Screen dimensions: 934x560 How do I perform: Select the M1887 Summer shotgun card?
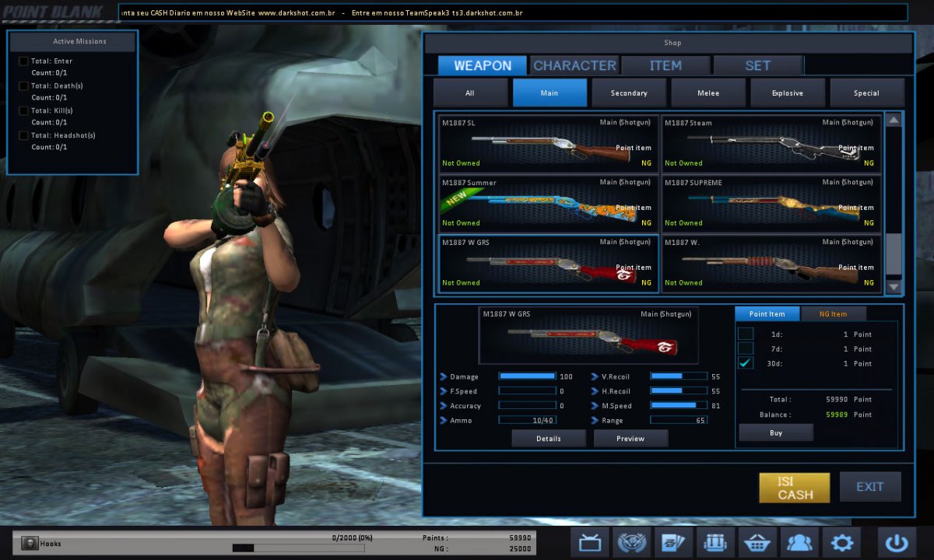[x=549, y=203]
